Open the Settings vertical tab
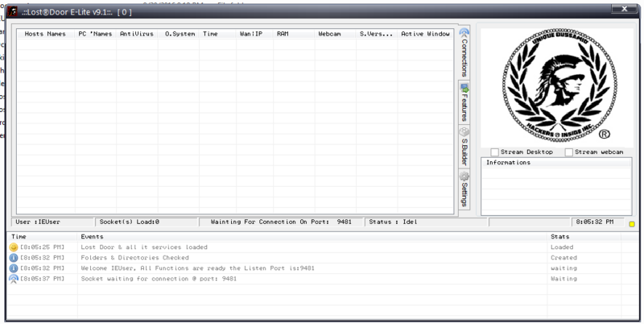This screenshot has width=644, height=324. 464,189
